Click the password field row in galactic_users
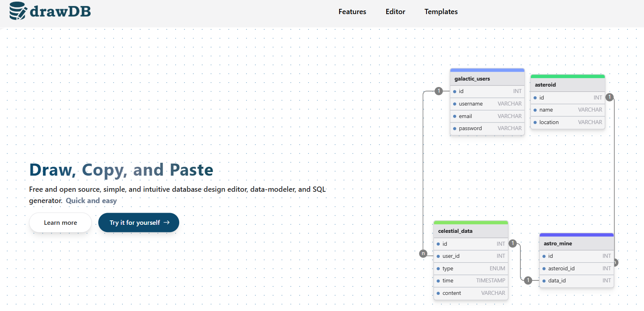This screenshot has height=311, width=644. (487, 129)
